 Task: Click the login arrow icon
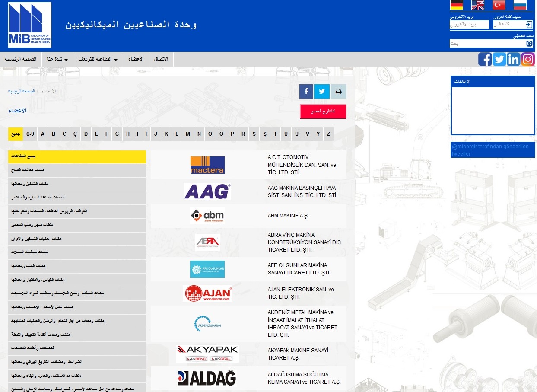[x=529, y=24]
